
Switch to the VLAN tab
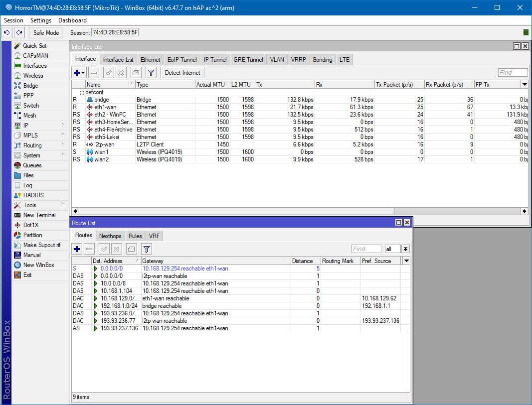277,60
